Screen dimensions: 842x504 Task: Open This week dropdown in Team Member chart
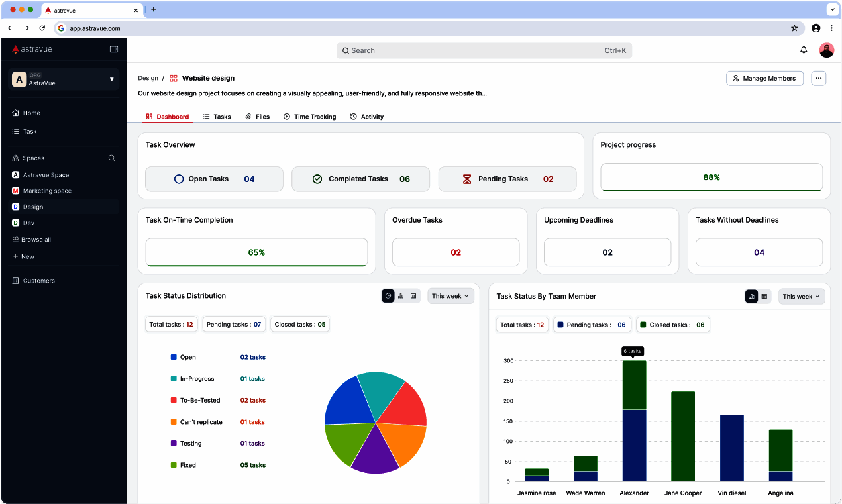click(x=801, y=297)
